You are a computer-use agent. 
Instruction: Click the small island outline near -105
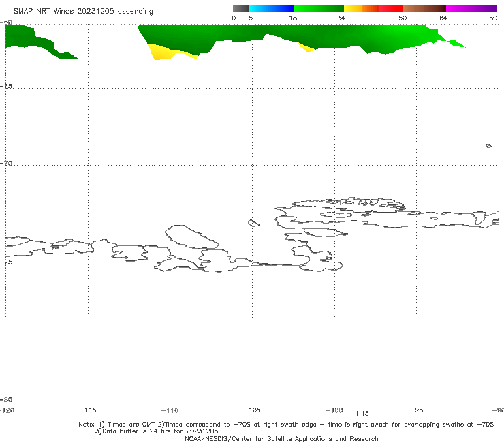pos(253,223)
